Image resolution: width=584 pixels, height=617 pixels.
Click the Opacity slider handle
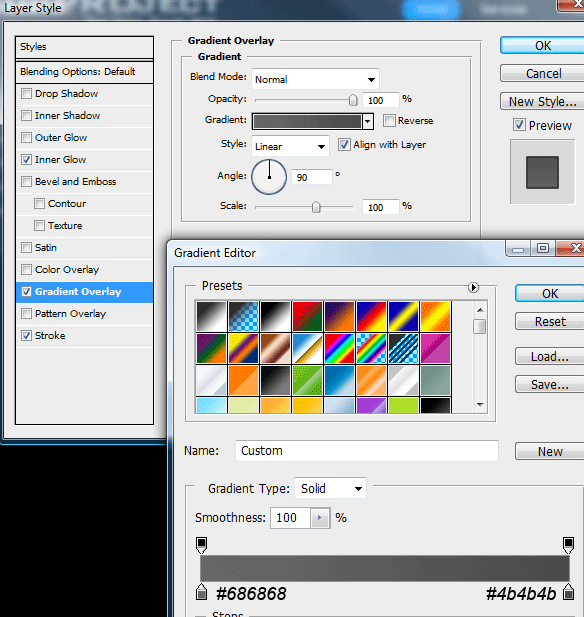tap(353, 100)
